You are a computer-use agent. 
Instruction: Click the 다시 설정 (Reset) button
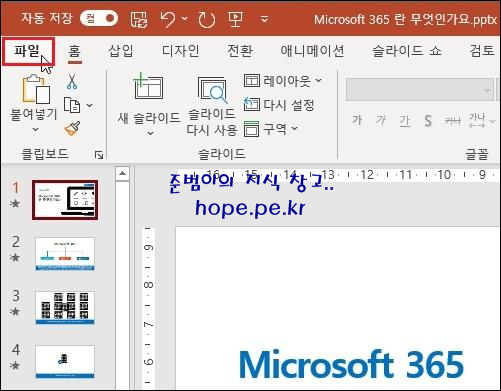tap(279, 105)
